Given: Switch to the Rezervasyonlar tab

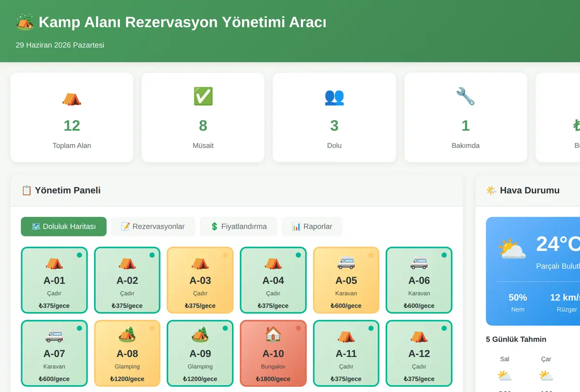Looking at the screenshot, I should pos(153,226).
